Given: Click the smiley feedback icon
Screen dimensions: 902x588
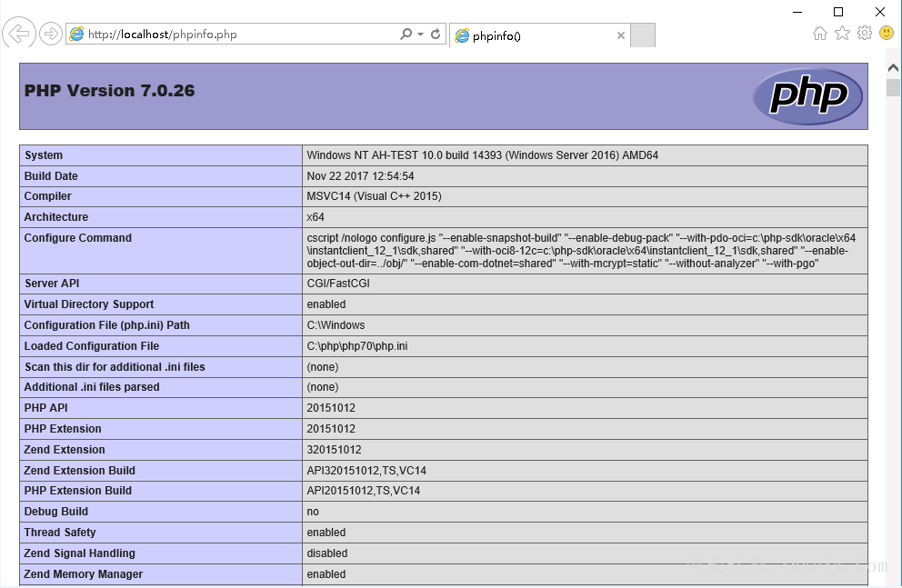Looking at the screenshot, I should click(887, 34).
